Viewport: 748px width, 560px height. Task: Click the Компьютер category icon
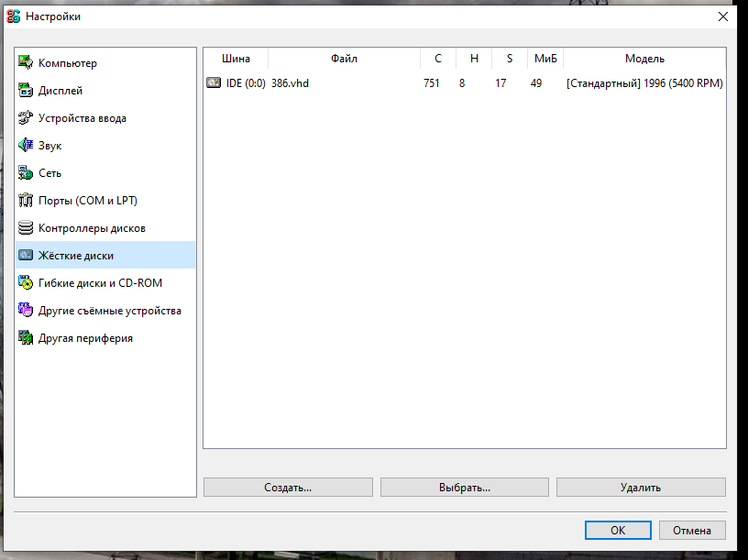[x=26, y=63]
